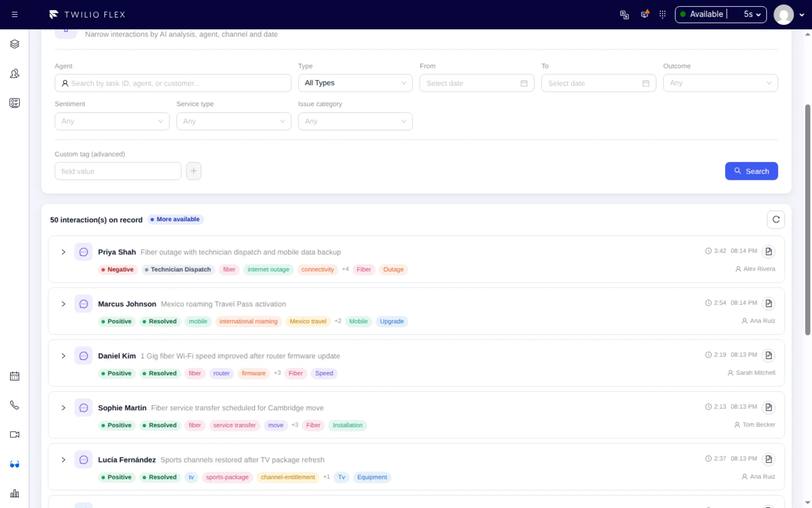The height and width of the screenshot is (508, 812).
Task: Click chat icon beside Daniel Kim
Action: click(x=84, y=356)
